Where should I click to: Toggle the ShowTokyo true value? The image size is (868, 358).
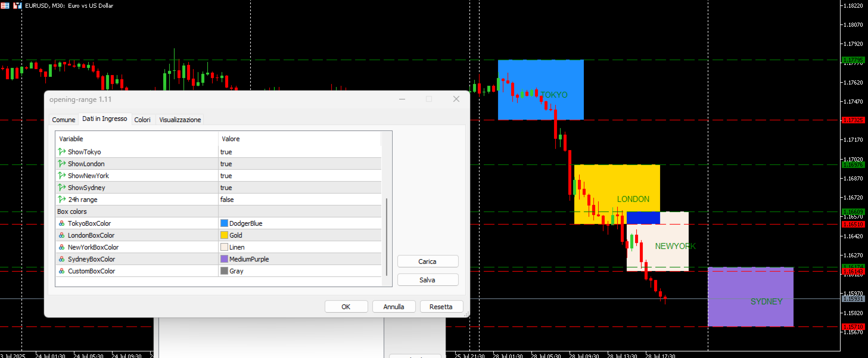tap(300, 152)
